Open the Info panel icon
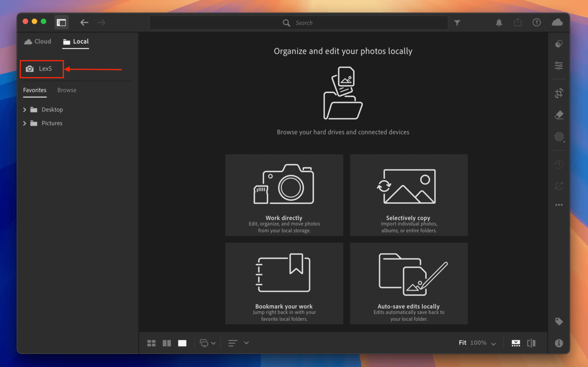Viewport: 588px width, 367px height. coord(559,343)
